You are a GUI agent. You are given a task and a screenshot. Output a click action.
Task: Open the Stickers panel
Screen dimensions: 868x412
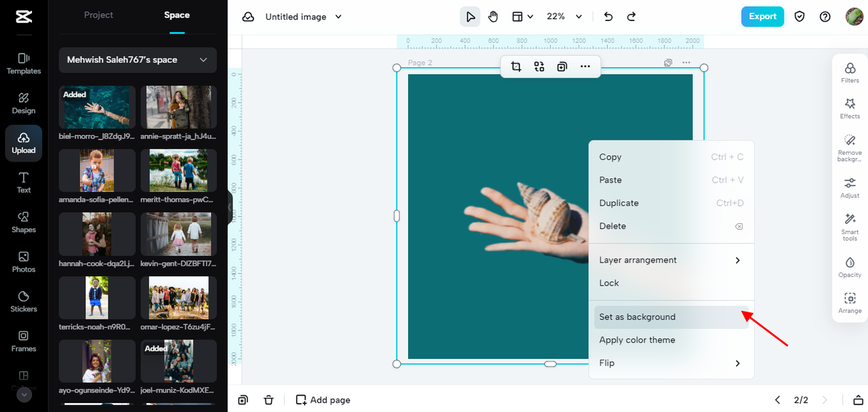pos(24,302)
